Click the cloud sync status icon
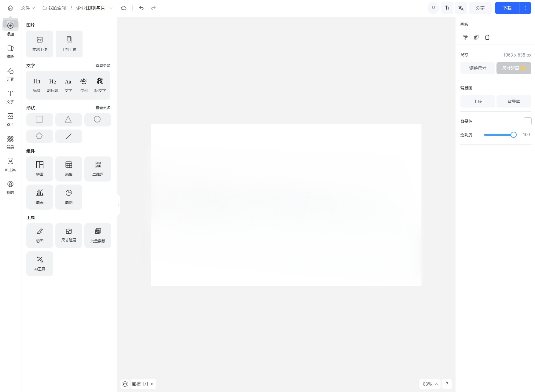Viewport: 535px width, 392px height. point(124,8)
